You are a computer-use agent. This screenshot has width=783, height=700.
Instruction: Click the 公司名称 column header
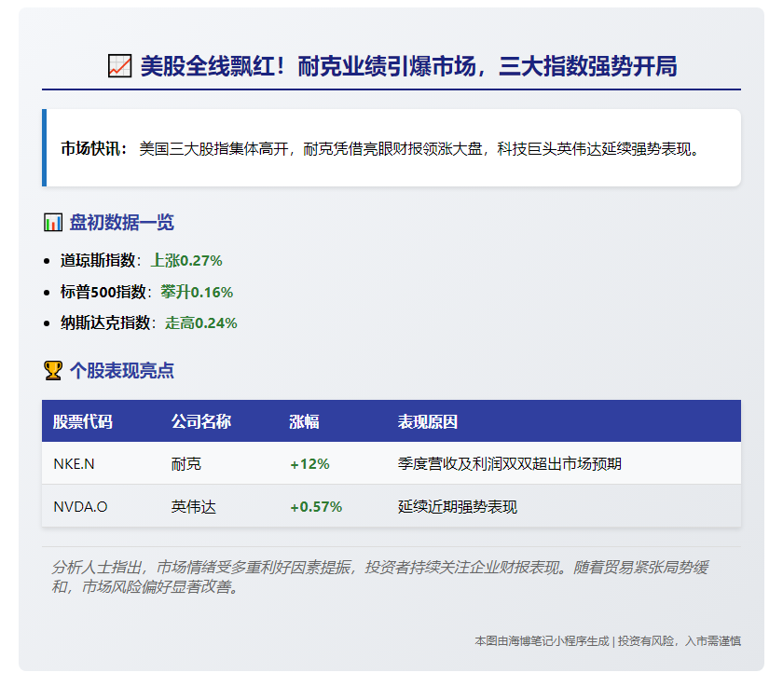click(x=201, y=421)
